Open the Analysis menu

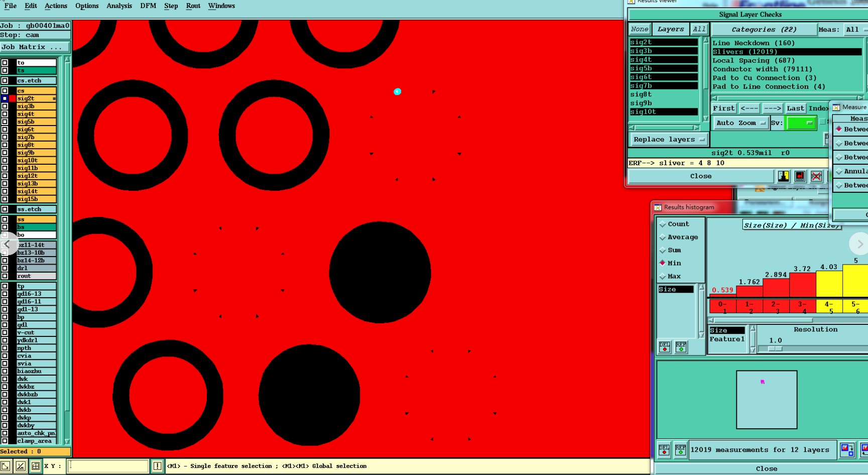(119, 6)
